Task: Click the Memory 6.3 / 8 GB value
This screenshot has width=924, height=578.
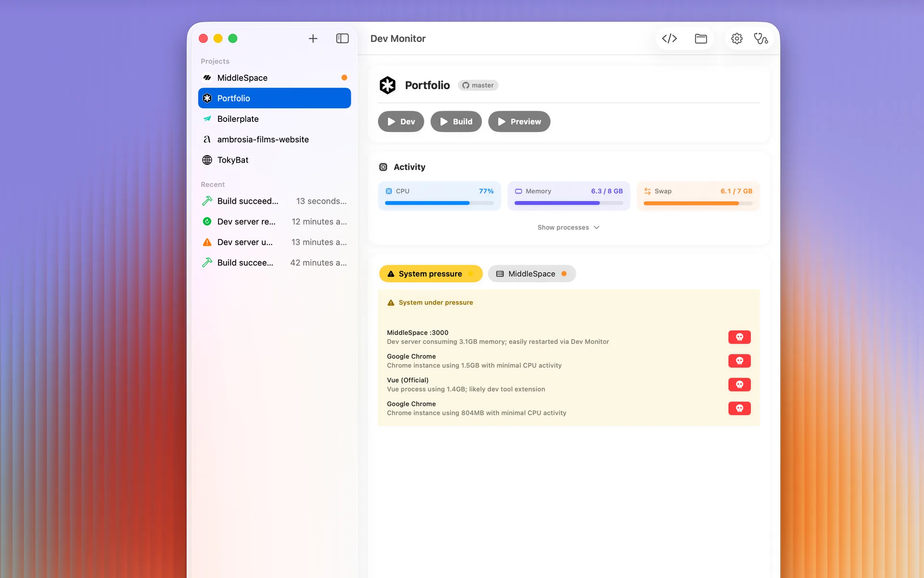Action: click(607, 191)
